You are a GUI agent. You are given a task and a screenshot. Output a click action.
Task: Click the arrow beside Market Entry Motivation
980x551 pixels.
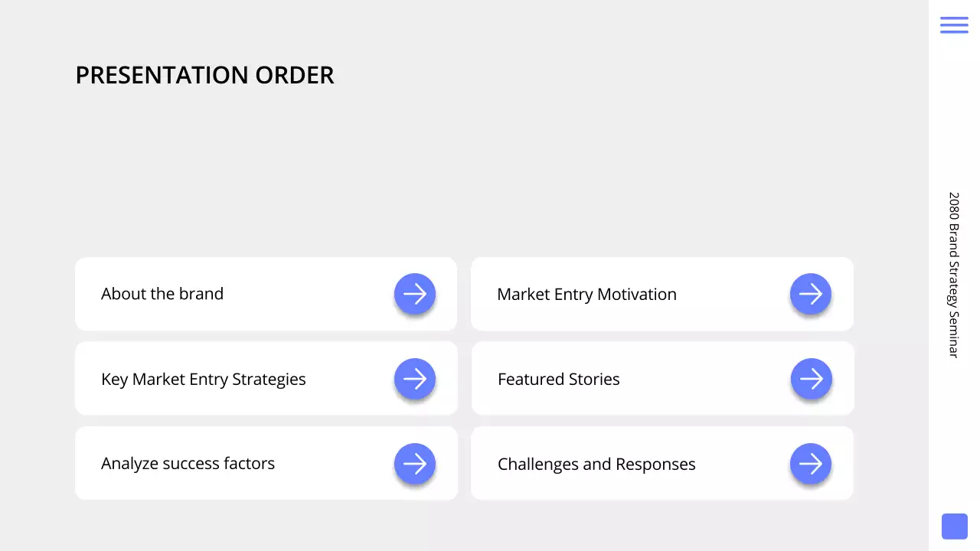click(811, 294)
